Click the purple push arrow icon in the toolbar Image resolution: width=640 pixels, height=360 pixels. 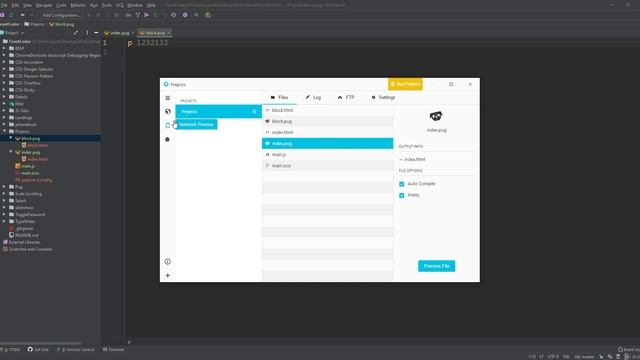click(x=147, y=15)
